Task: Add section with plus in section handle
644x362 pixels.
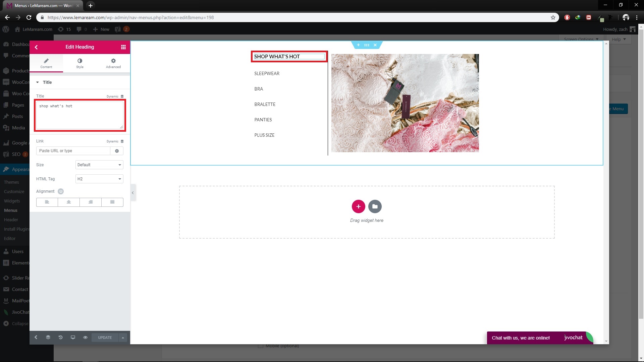Action: tap(358, 45)
